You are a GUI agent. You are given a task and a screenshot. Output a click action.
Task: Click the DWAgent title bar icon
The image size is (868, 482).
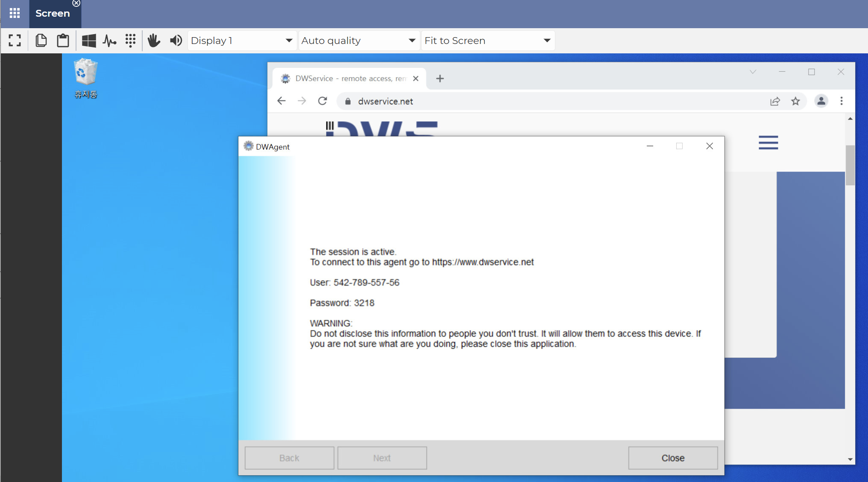tap(249, 146)
